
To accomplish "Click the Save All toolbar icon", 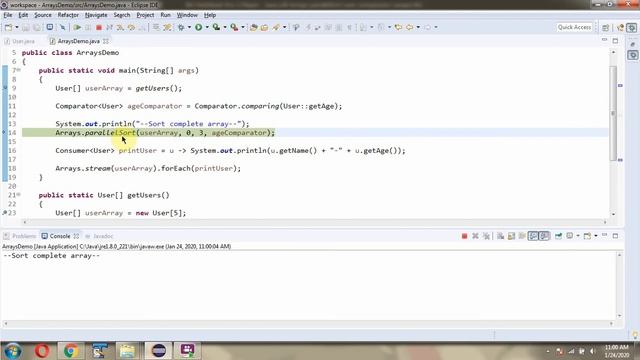I will [37, 27].
